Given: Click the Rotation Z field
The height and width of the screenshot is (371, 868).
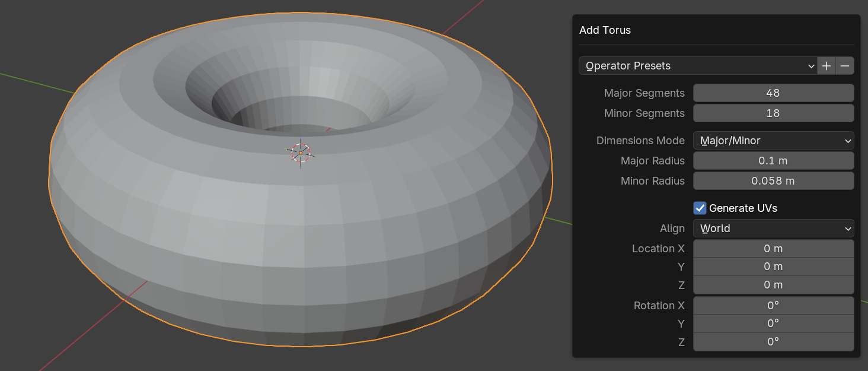Looking at the screenshot, I should [x=773, y=342].
